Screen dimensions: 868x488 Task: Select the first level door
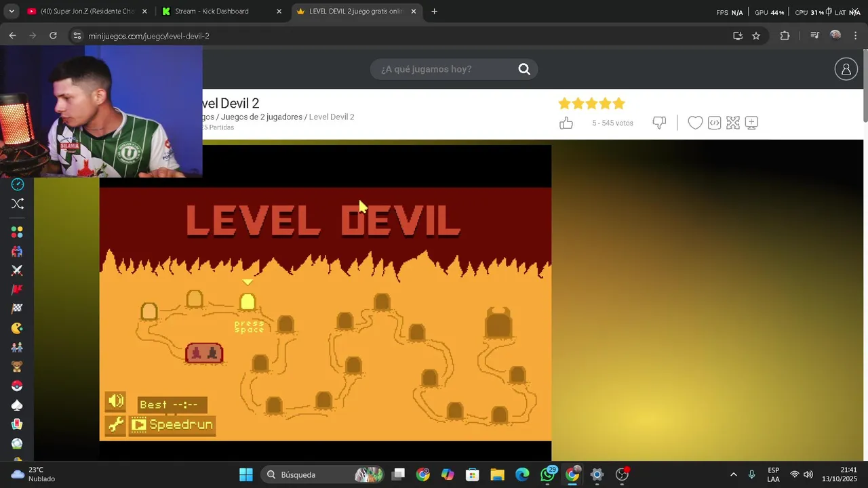(x=149, y=311)
